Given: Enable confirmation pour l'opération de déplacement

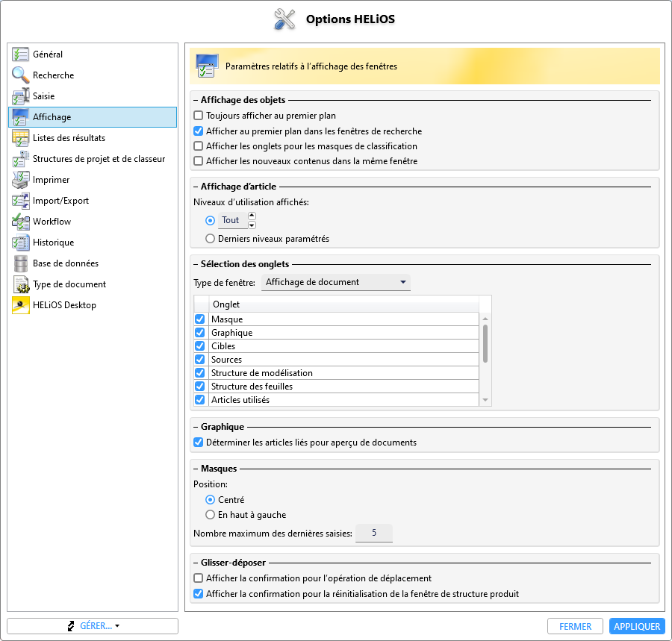Looking at the screenshot, I should click(198, 578).
